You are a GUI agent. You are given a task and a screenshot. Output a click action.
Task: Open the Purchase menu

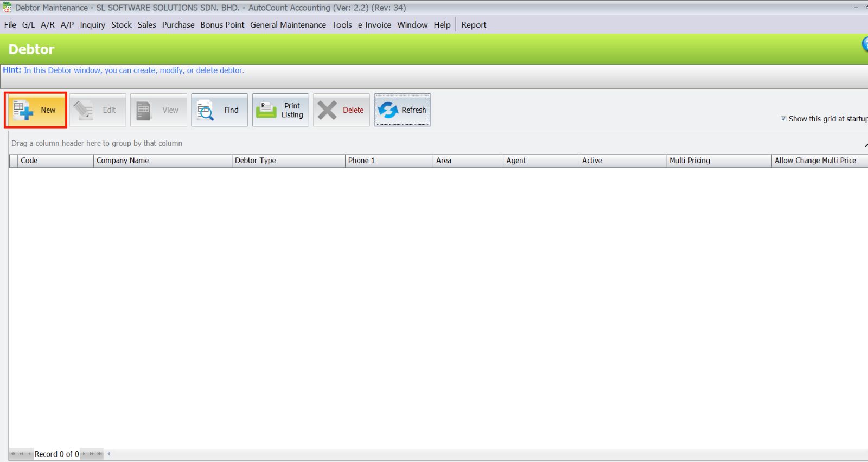(x=178, y=25)
